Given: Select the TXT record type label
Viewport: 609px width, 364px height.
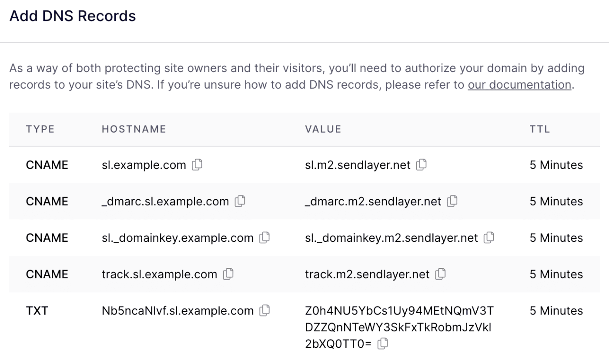Looking at the screenshot, I should coord(37,311).
